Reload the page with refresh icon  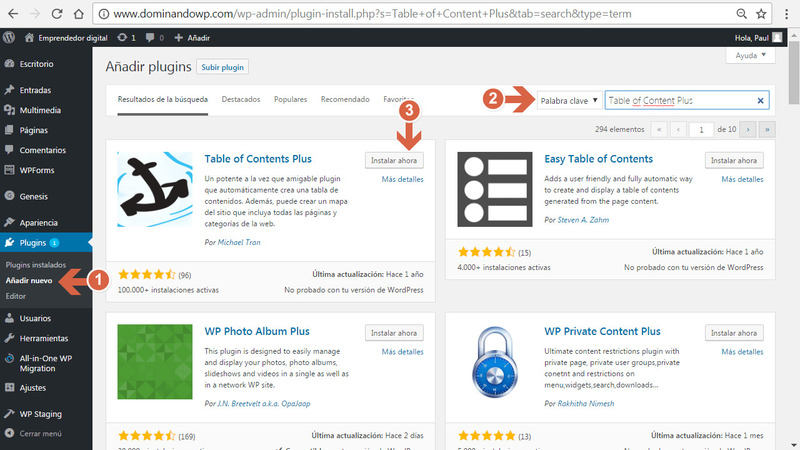pyautogui.click(x=57, y=14)
